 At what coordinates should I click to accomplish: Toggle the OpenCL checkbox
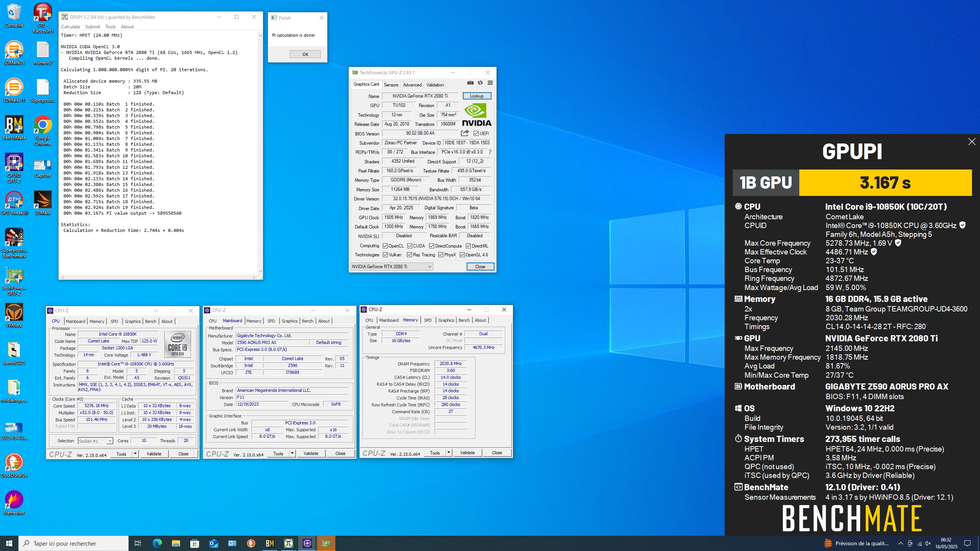385,246
